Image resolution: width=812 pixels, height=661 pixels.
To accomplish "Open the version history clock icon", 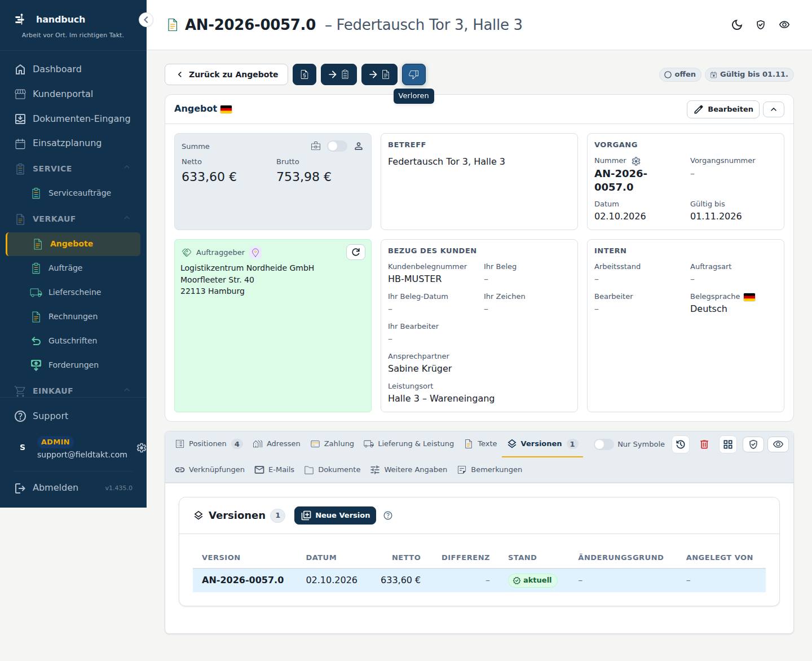I will [x=681, y=444].
